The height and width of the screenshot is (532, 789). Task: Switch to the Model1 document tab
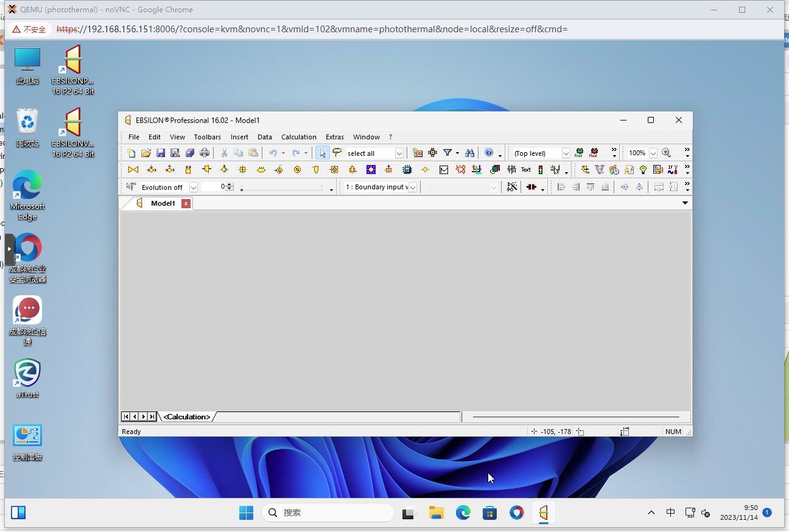(x=163, y=203)
